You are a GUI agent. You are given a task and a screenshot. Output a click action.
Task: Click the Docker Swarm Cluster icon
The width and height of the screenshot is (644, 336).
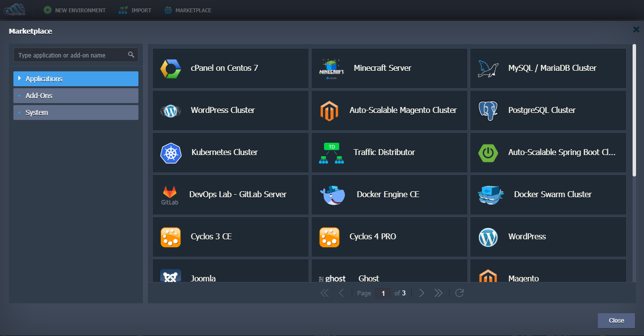pos(491,195)
